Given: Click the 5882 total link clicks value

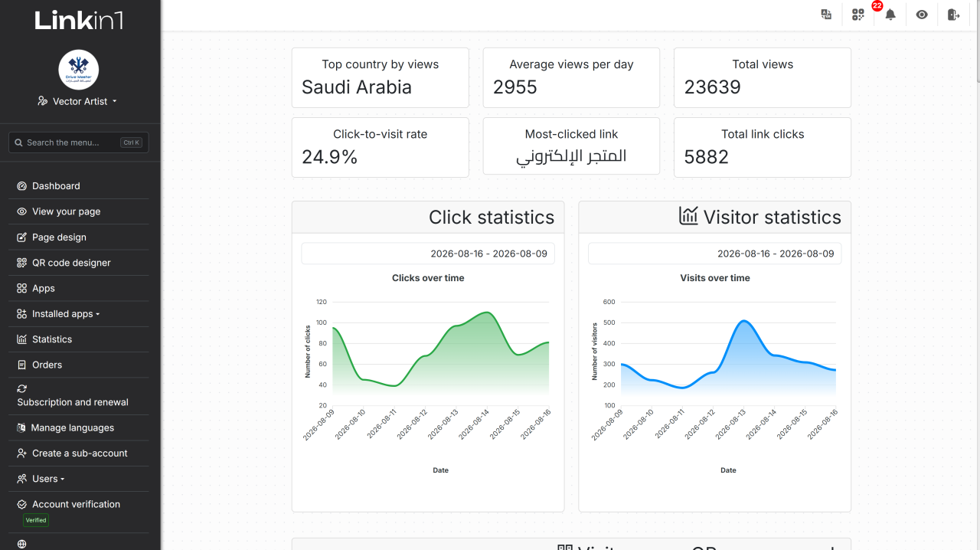Looking at the screenshot, I should tap(707, 157).
